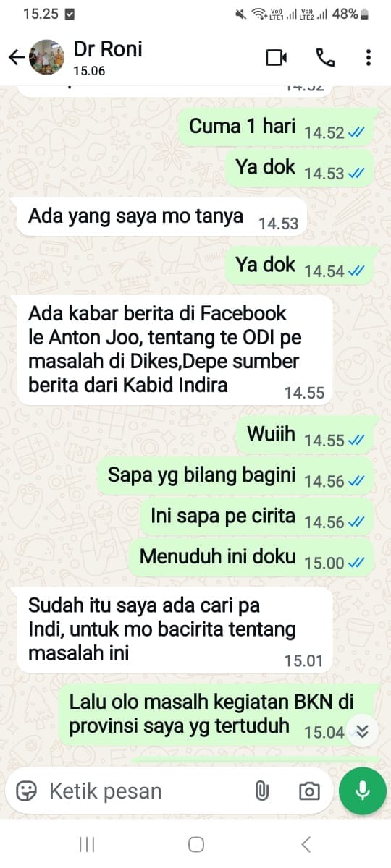
Task: Tap Android recent apps navigation button
Action: tap(87, 844)
